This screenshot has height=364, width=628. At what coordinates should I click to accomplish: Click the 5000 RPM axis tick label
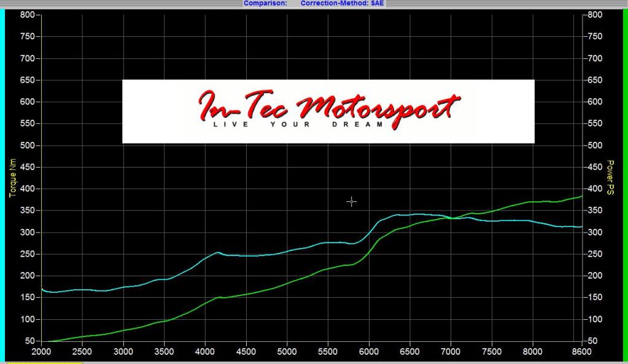(x=287, y=352)
